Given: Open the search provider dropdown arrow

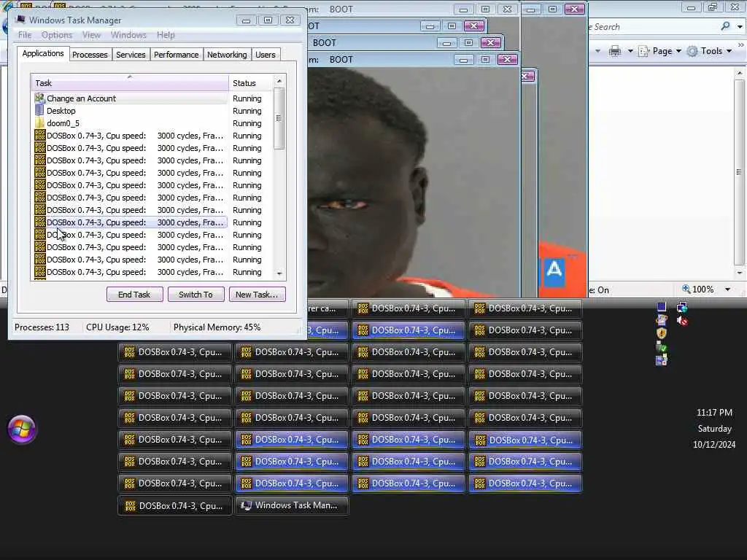Looking at the screenshot, I should point(740,27).
